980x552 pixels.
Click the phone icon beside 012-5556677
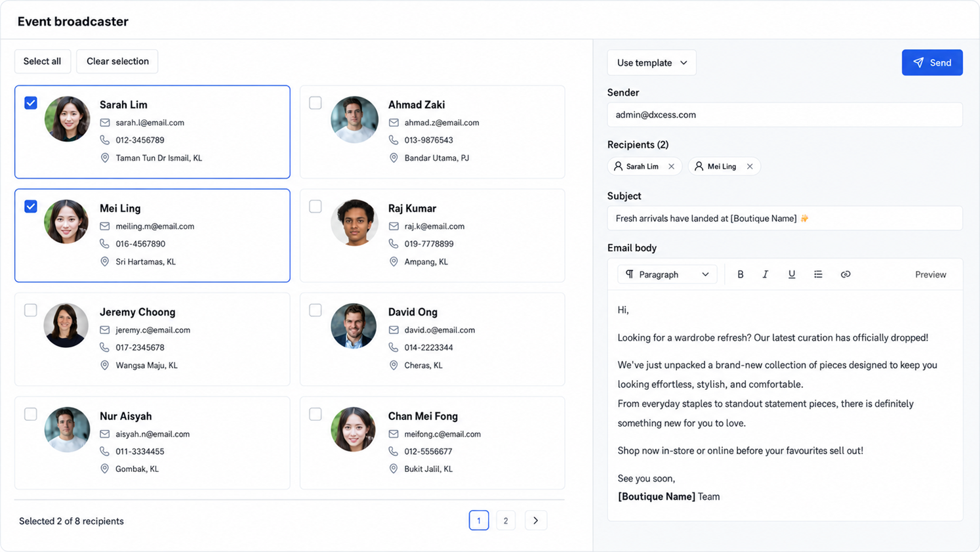(394, 451)
